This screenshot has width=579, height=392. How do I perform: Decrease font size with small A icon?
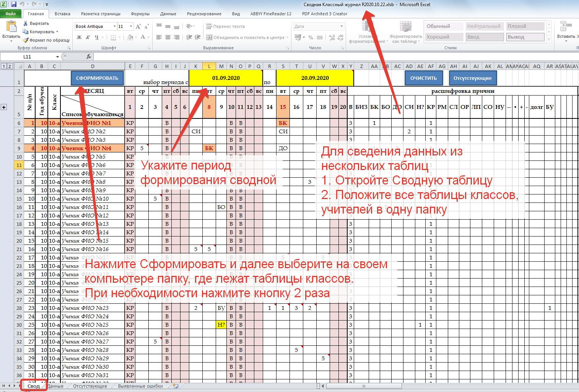146,26
